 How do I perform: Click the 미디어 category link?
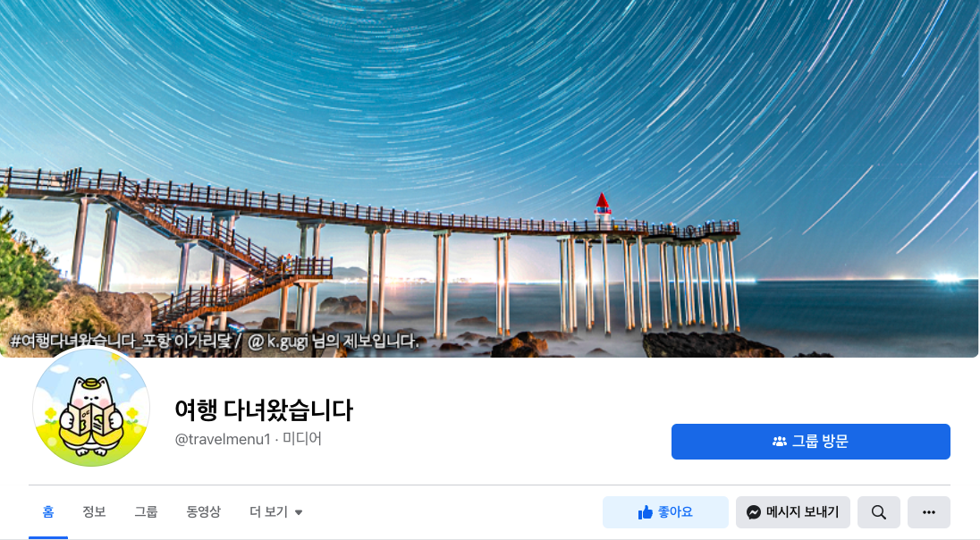click(x=302, y=439)
